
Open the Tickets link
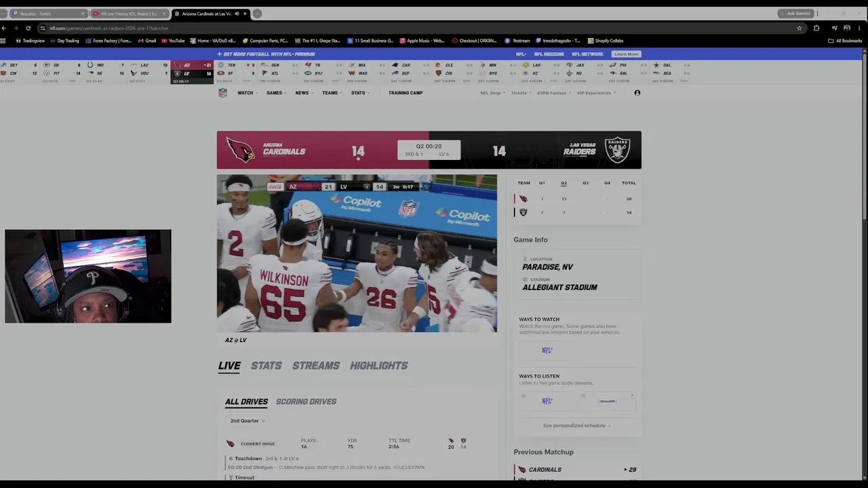(x=520, y=93)
